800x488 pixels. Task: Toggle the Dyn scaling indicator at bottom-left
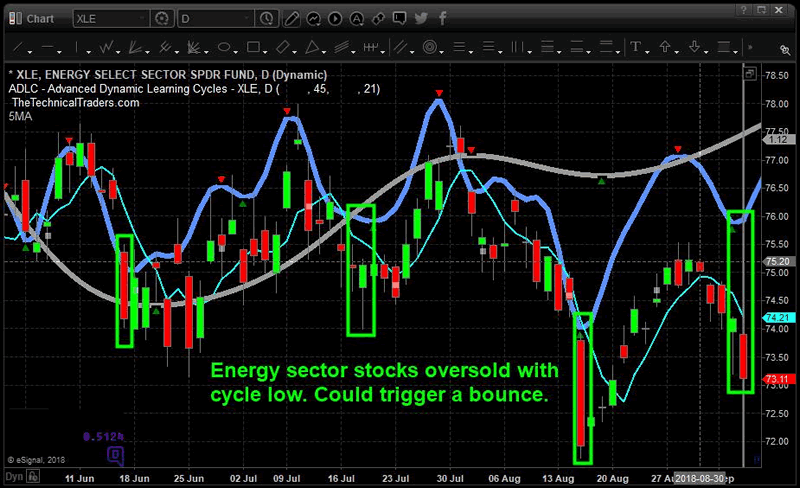(x=10, y=478)
